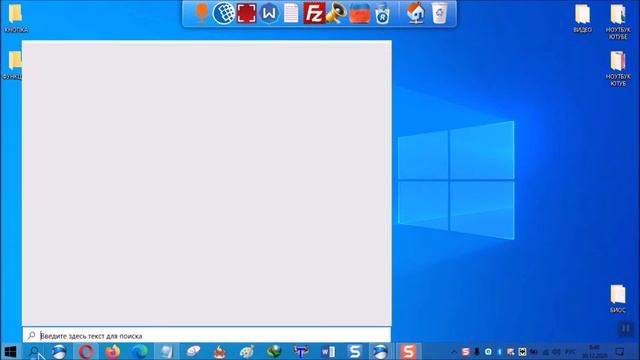Screen dimensions: 640x360
Task: Click the blue T taskbar icon
Action: point(301,351)
